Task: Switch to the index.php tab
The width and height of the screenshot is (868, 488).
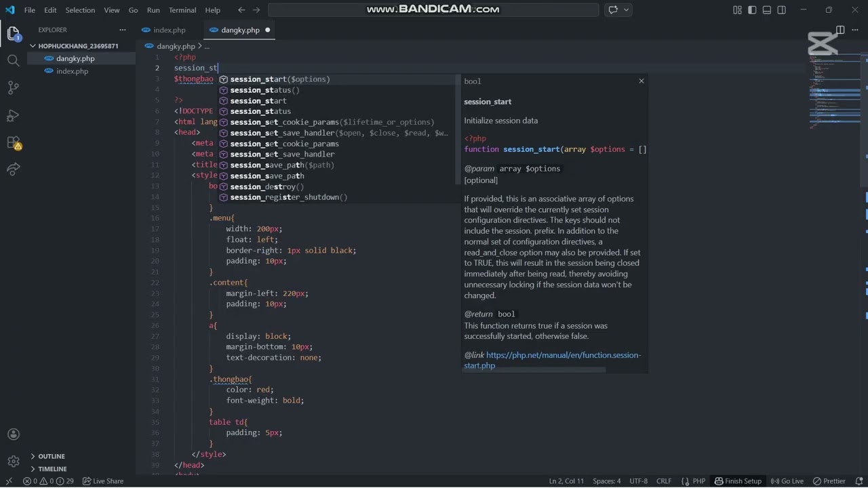Action: point(169,30)
